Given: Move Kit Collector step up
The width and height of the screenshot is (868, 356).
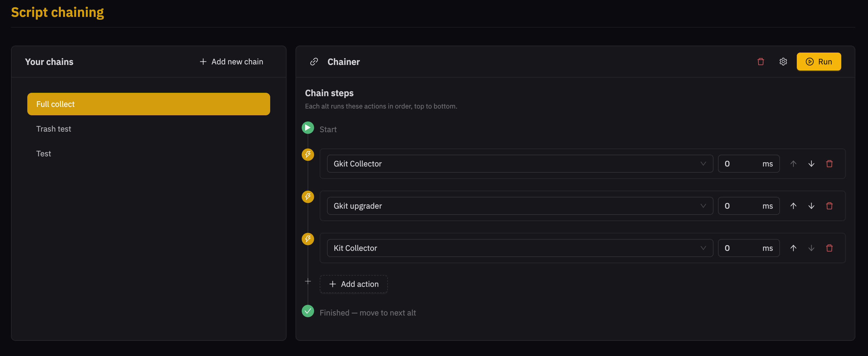Looking at the screenshot, I should pos(793,248).
